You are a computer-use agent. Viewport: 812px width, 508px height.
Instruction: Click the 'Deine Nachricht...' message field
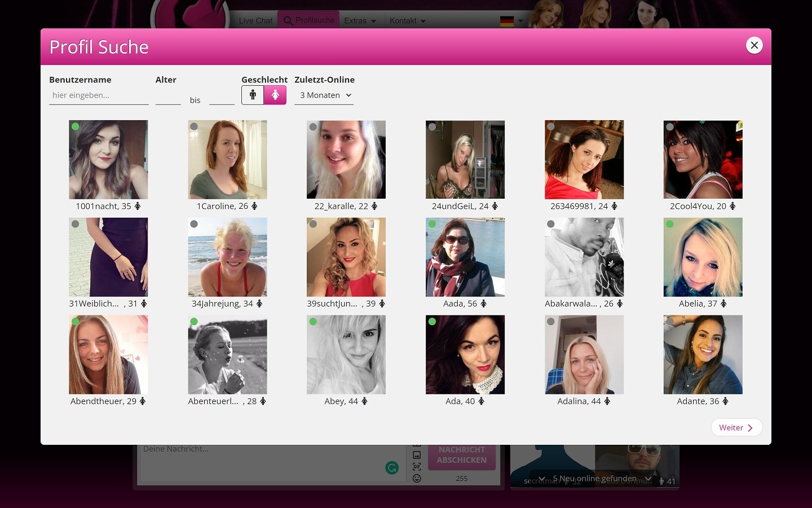[272, 463]
